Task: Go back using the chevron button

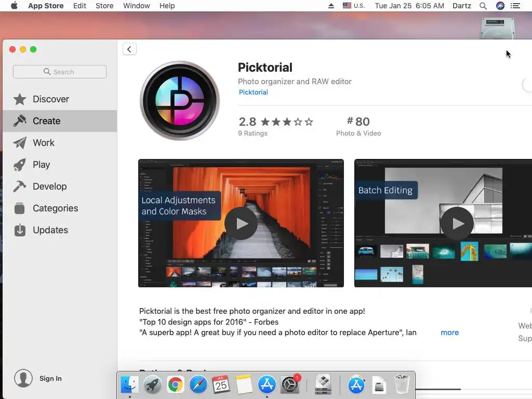Action: (x=129, y=49)
